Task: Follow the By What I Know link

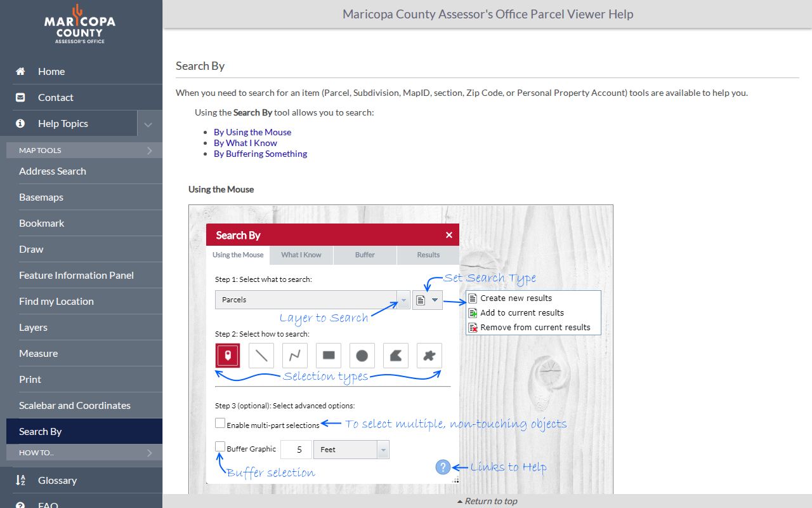Action: point(246,143)
